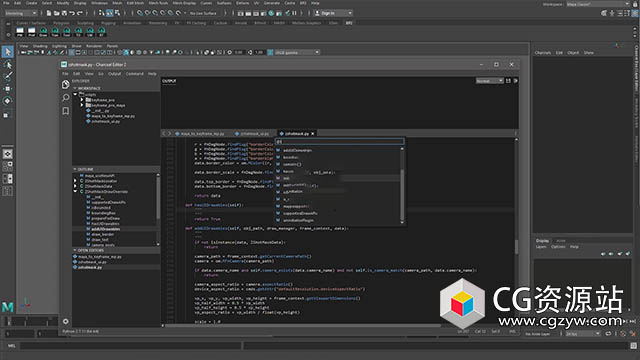Viewport: 640px width, 360px height.
Task: Expand the keyframe_pro_maya folder
Action: point(82,105)
